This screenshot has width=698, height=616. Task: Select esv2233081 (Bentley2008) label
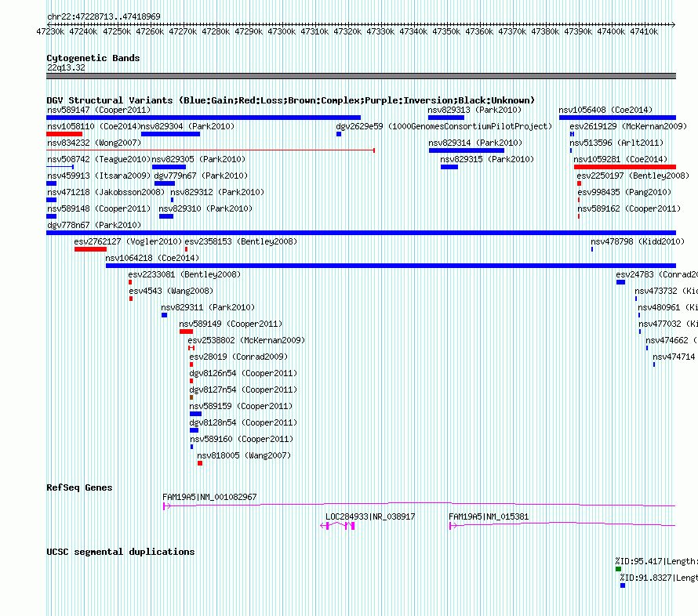(184, 274)
